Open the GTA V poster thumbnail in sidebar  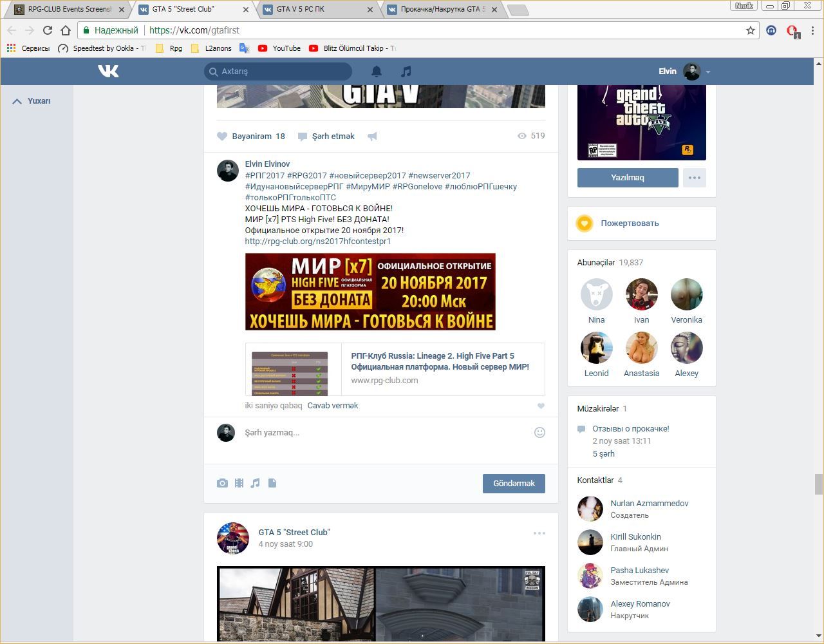tap(642, 122)
